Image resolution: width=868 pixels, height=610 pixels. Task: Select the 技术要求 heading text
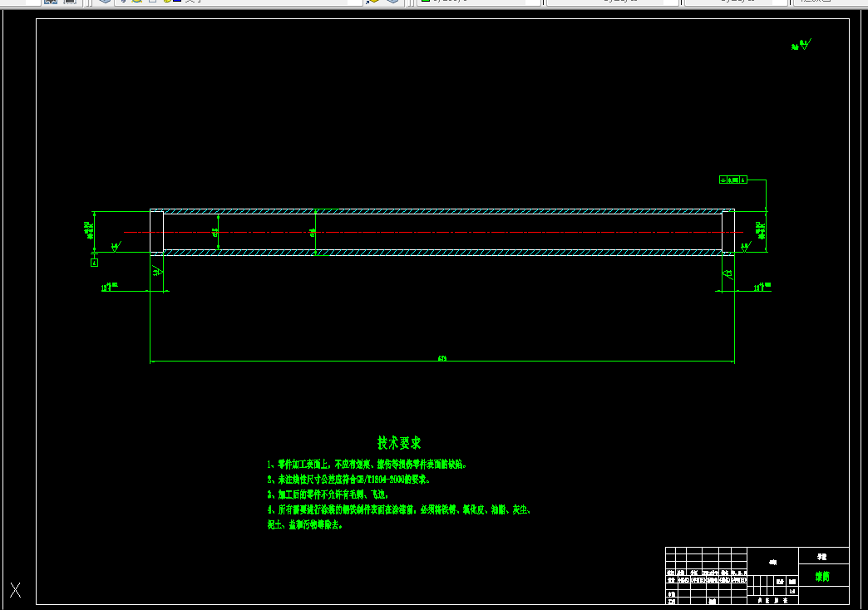click(x=399, y=443)
